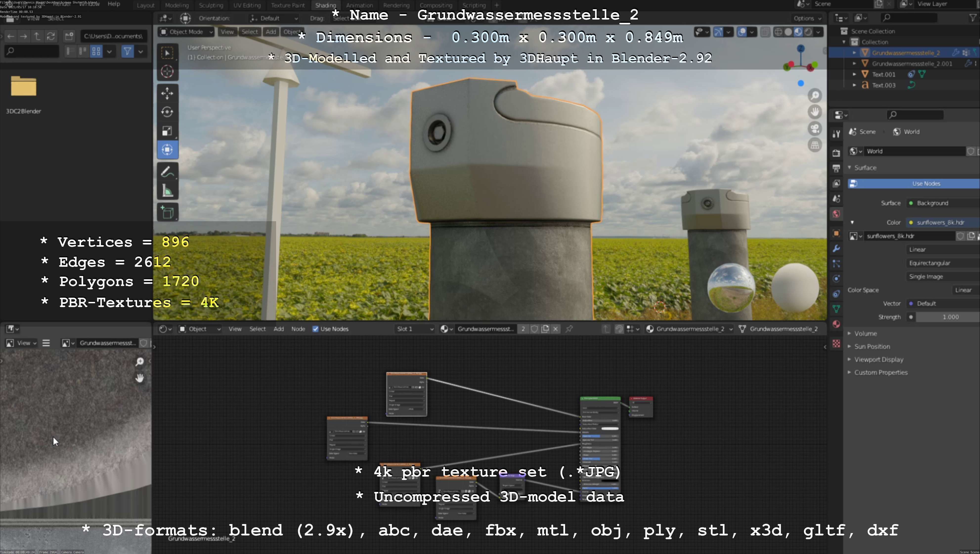Uncheck the Use Nodes checkbox

pos(315,329)
